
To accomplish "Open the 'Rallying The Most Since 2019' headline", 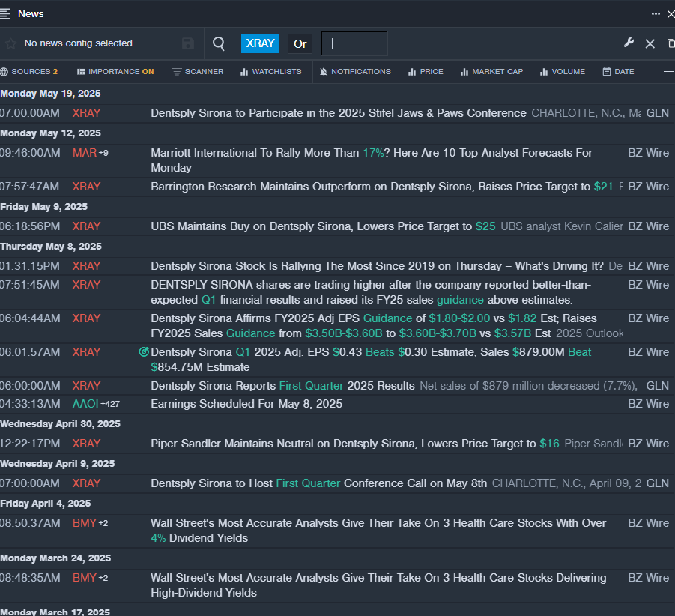I will click(377, 266).
